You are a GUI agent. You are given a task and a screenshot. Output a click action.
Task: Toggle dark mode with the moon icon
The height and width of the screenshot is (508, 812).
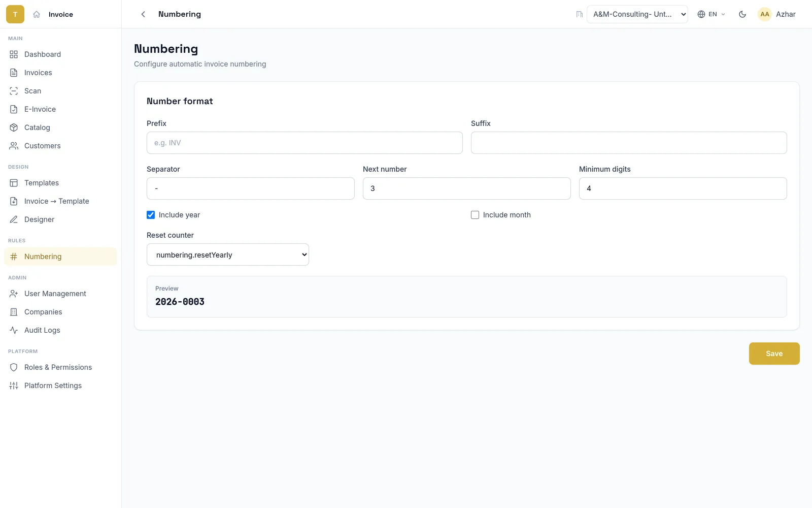742,14
